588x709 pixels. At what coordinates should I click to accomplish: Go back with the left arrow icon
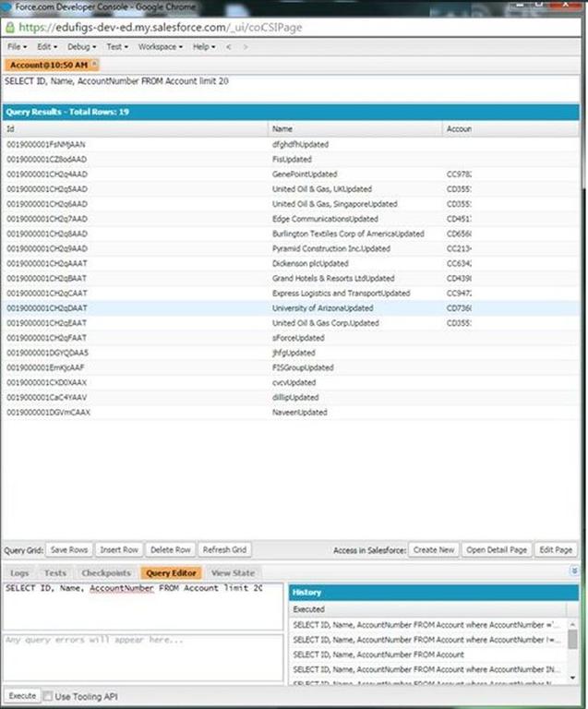coord(229,46)
